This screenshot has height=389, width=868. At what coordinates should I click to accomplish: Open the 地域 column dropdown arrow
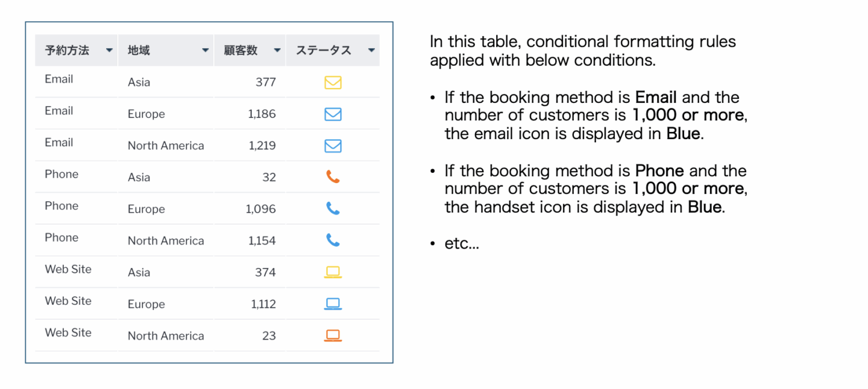click(206, 51)
